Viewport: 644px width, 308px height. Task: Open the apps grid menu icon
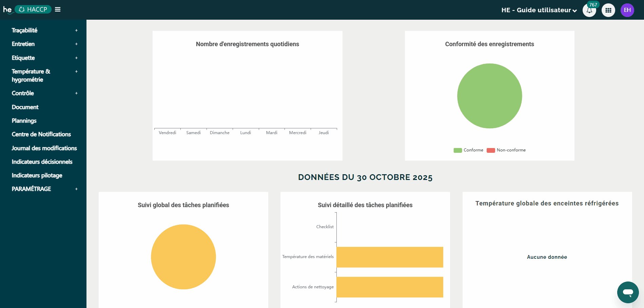point(608,10)
